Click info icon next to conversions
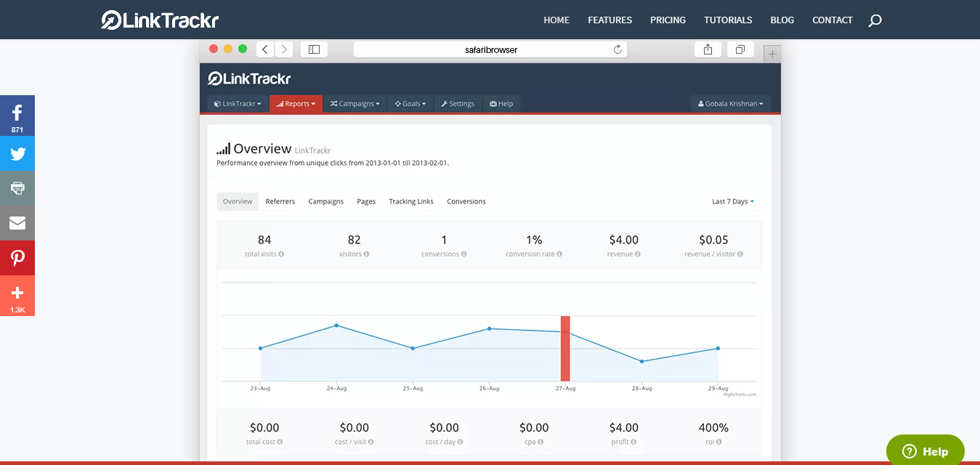This screenshot has width=980, height=465. click(x=463, y=254)
